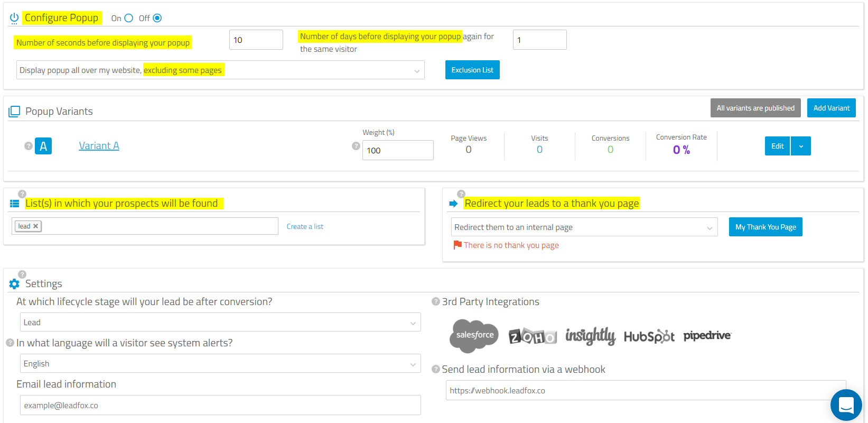Remove the lead tag from the list field
The height and width of the screenshot is (423, 868).
[35, 226]
